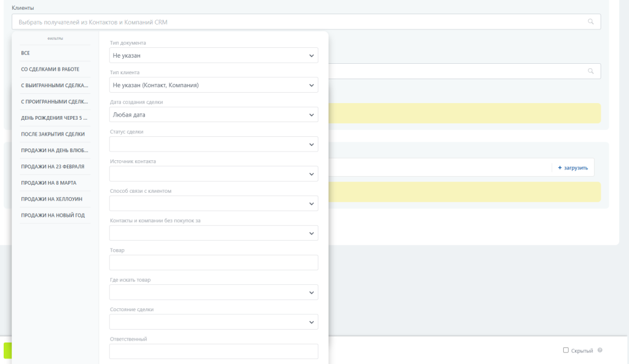629x364 pixels.
Task: Open the Где искать товар dropdown
Action: [213, 292]
